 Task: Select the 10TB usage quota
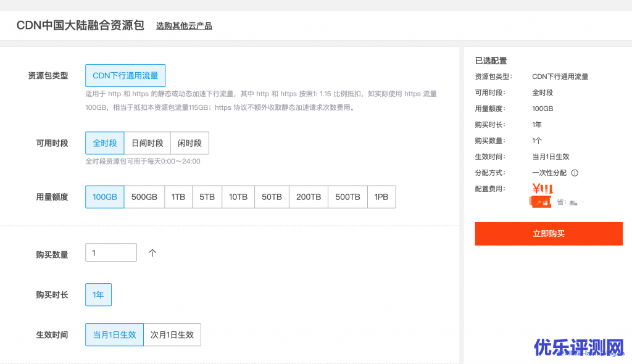(x=238, y=197)
